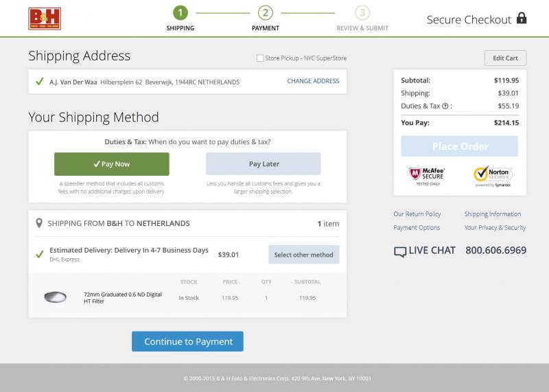
Task: Click the location pin icon beside Shipping From
Action: coord(39,223)
